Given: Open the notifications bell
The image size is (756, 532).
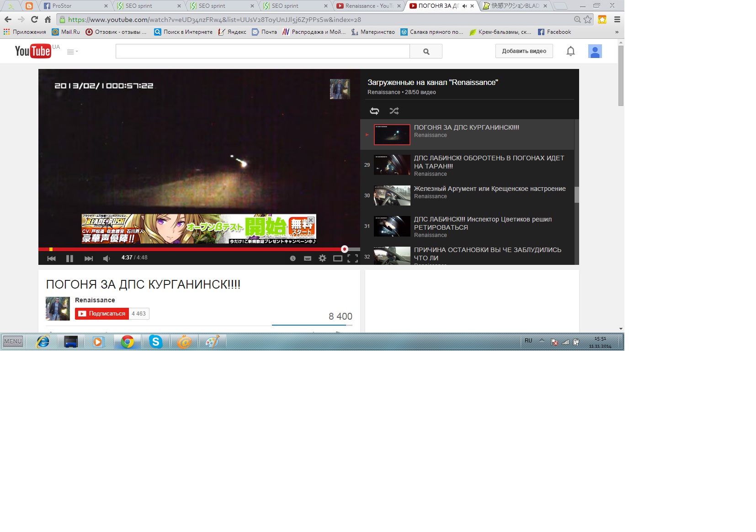Looking at the screenshot, I should point(570,51).
